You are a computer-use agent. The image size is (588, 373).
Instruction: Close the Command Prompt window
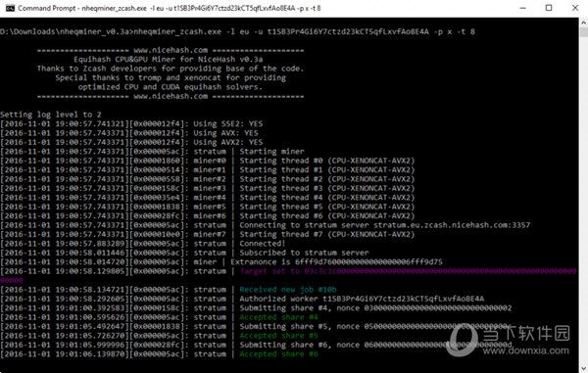click(x=575, y=8)
